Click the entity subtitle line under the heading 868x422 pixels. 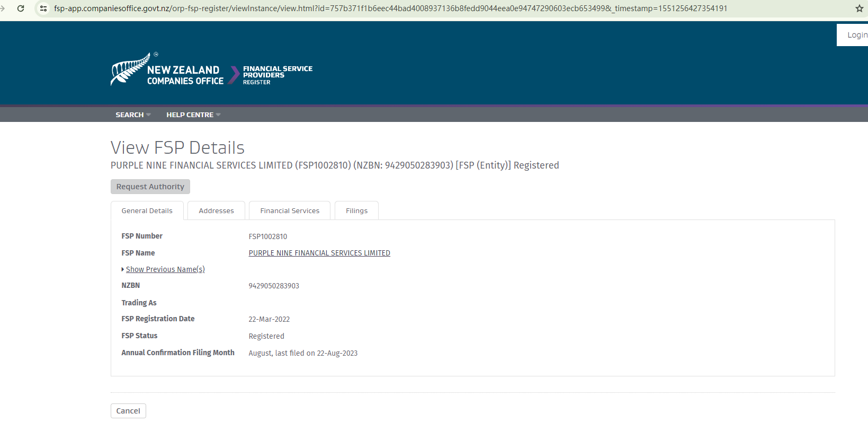tap(335, 165)
